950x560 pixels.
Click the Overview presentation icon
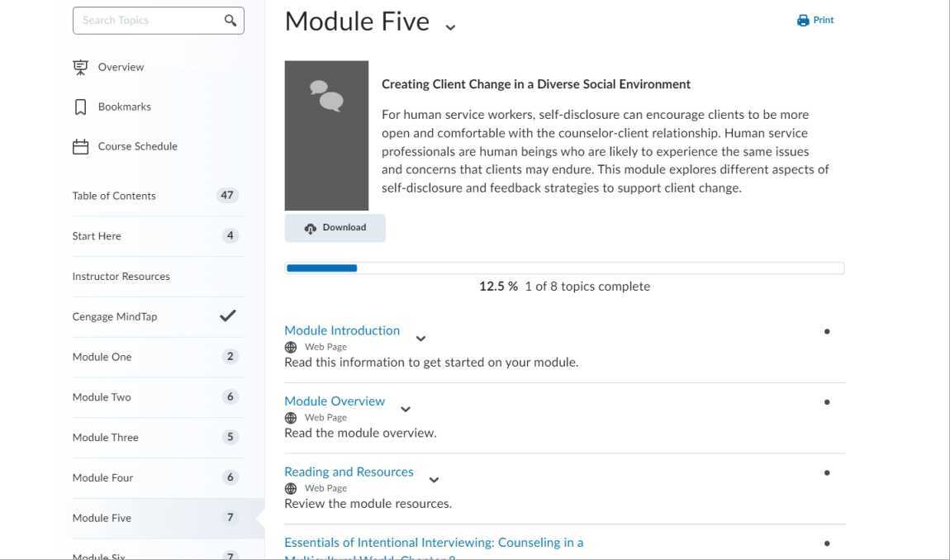[80, 67]
